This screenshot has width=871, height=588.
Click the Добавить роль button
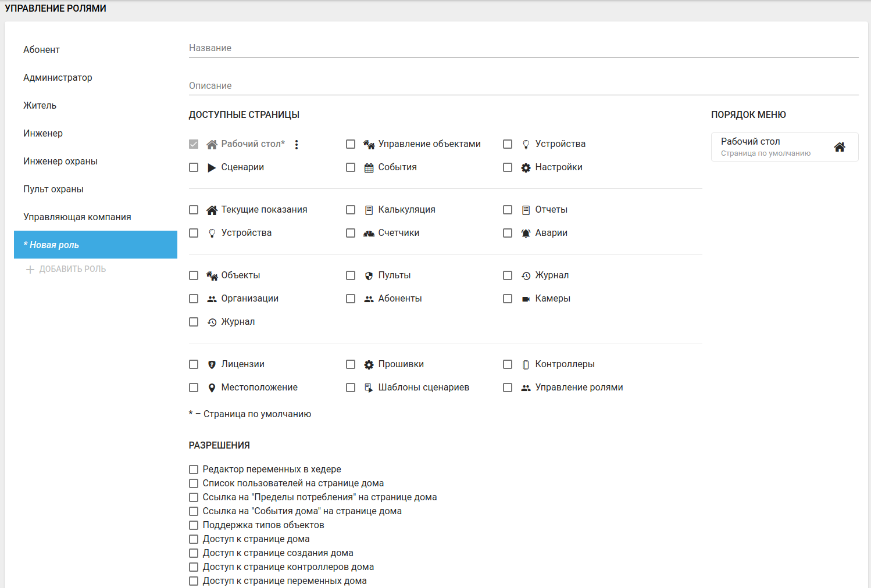[66, 269]
